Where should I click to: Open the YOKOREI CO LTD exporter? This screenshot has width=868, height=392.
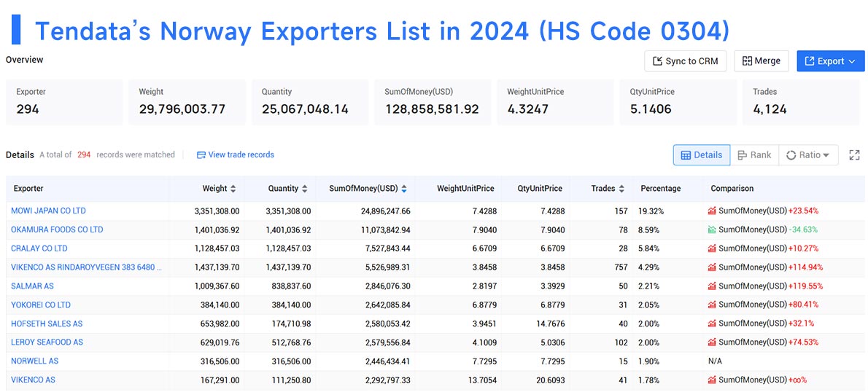(x=41, y=305)
